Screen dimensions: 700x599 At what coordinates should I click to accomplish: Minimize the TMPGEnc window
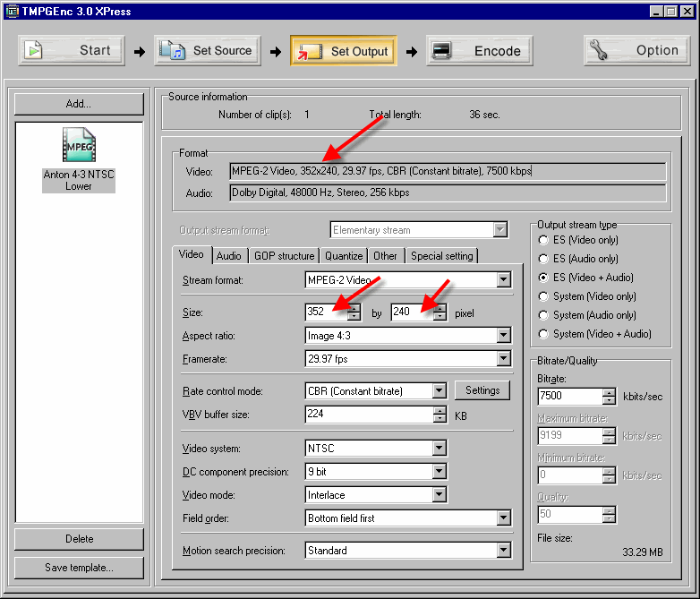click(656, 11)
